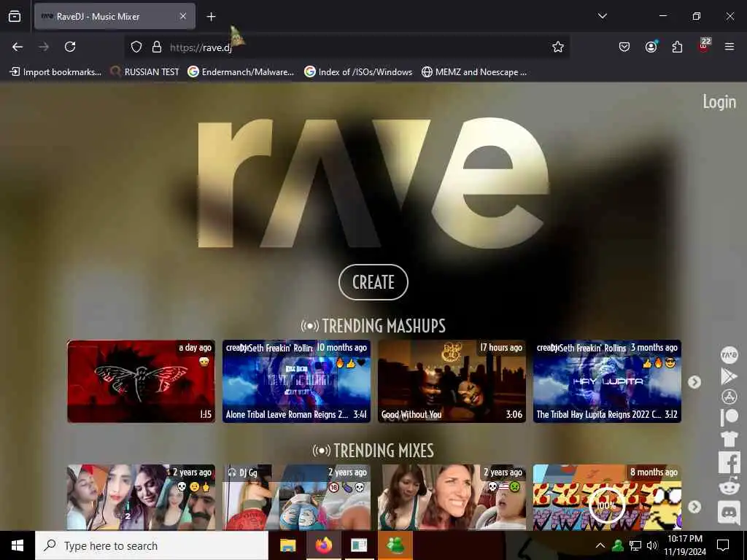Screen dimensions: 747x560
Task: Click the 100% loading circle on mix
Action: pos(606,505)
